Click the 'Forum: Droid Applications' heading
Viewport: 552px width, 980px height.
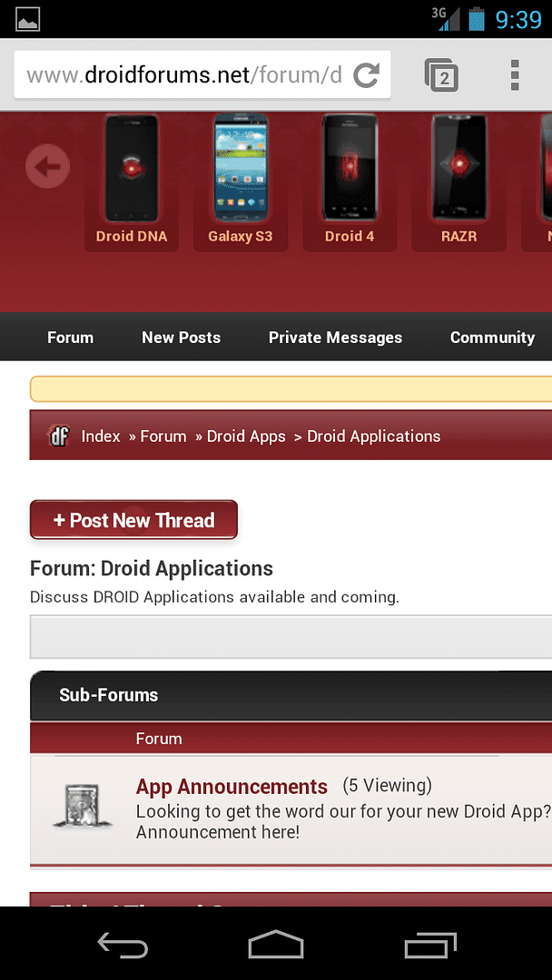pyautogui.click(x=152, y=568)
